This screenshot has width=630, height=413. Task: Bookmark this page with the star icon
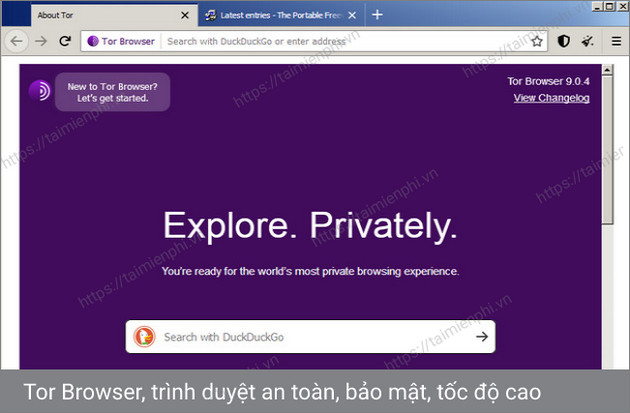point(537,41)
